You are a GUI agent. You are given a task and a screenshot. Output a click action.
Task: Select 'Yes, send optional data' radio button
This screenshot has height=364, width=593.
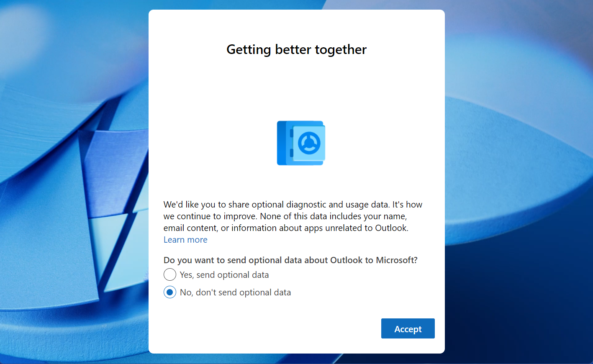coord(170,275)
